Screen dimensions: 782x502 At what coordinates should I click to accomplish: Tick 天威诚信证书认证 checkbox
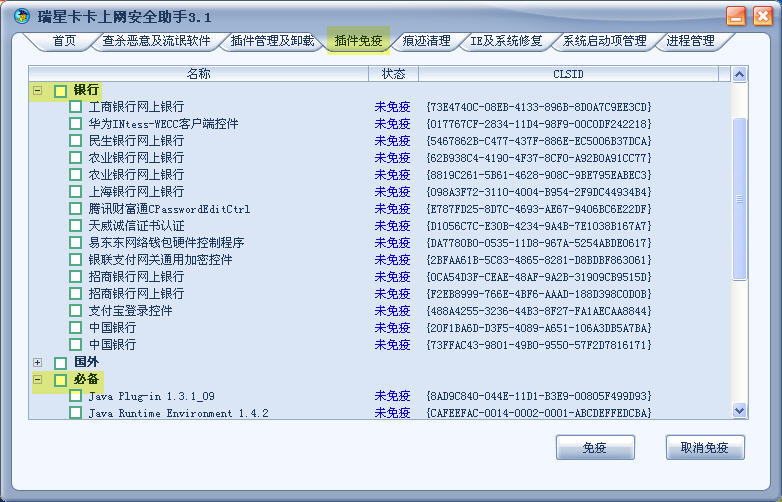(x=75, y=225)
